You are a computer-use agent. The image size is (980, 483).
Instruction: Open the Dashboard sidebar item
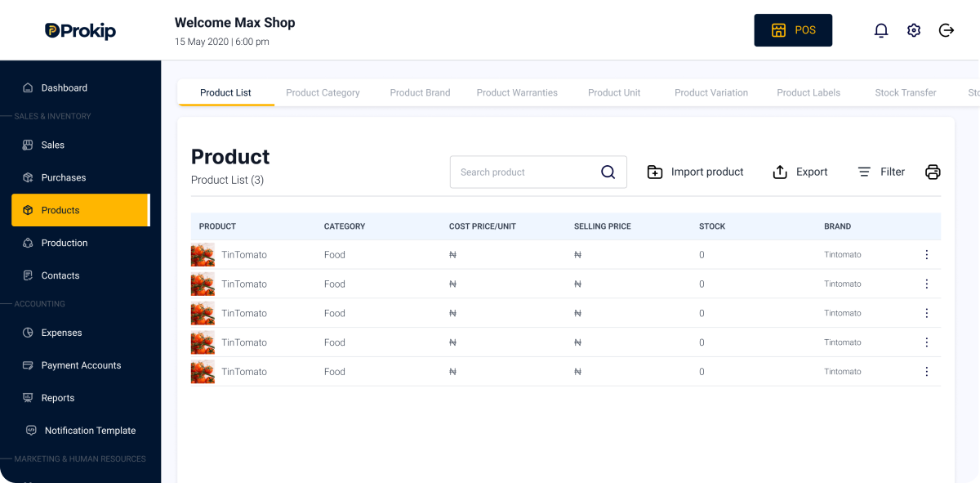[64, 87]
